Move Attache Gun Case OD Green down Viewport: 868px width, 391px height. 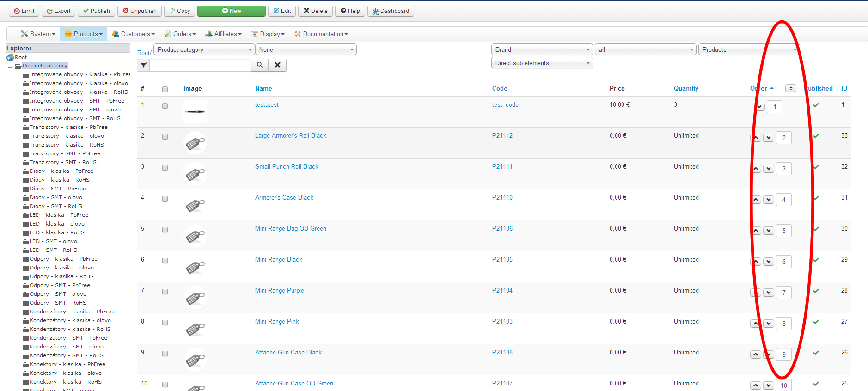pos(769,385)
